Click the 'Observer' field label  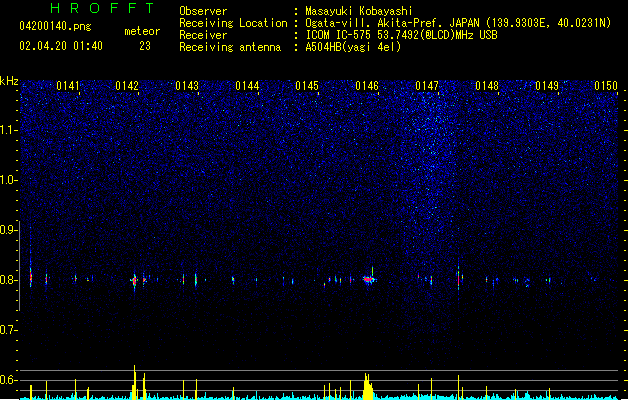click(203, 11)
